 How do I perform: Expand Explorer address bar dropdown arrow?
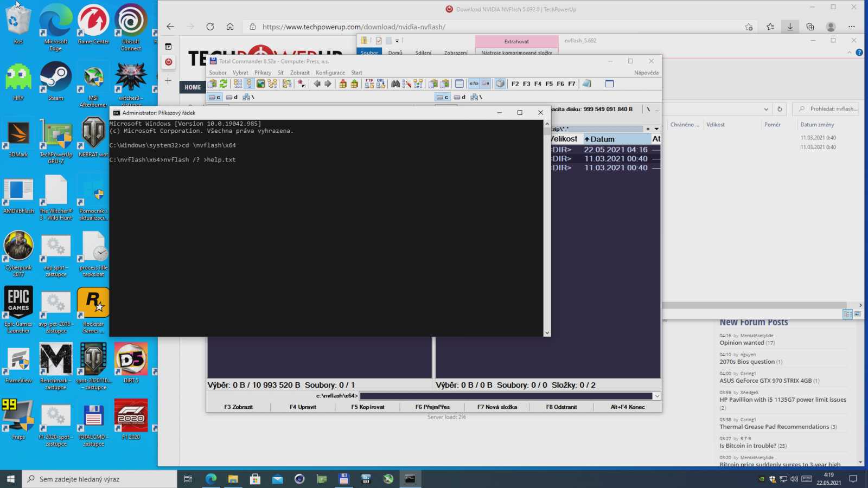(766, 109)
